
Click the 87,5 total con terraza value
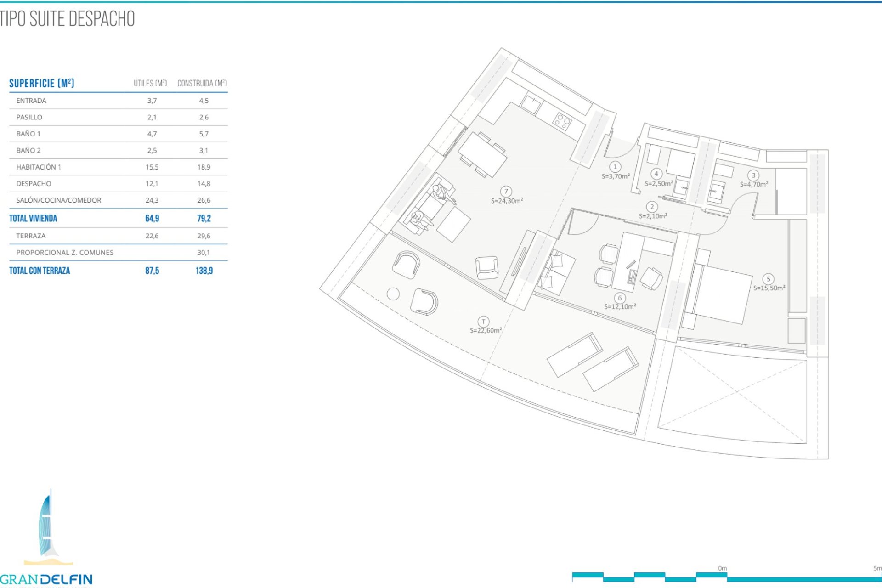[x=152, y=271]
